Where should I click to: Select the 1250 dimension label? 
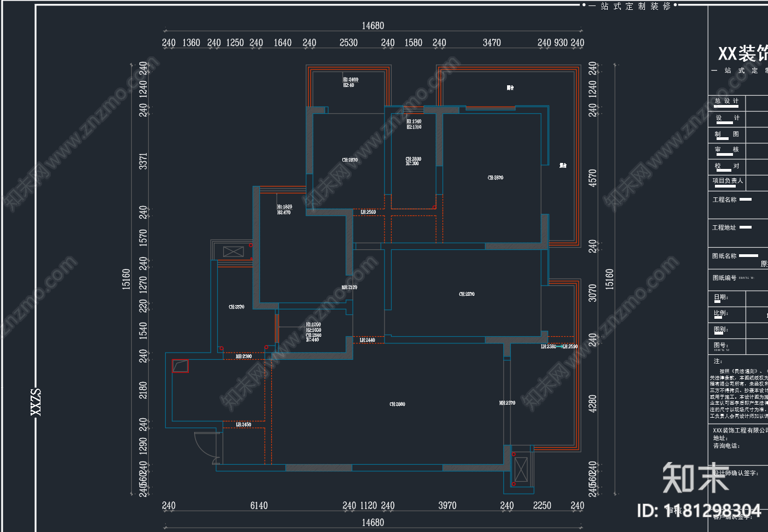pos(235,43)
